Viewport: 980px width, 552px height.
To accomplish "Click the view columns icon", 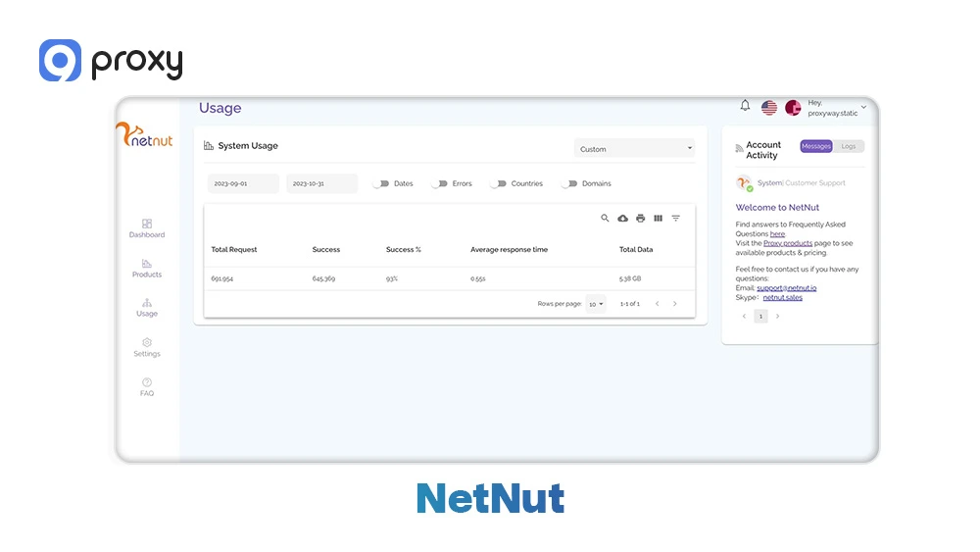I will (659, 219).
